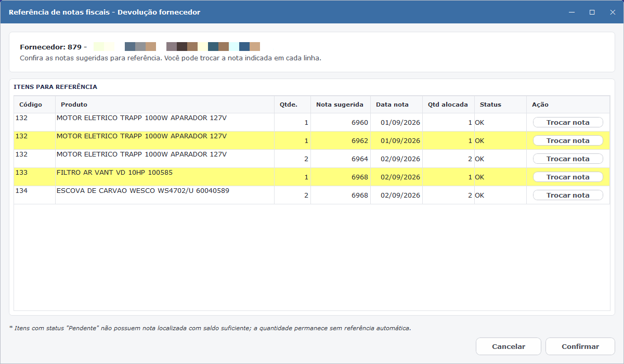Select date 01/09/2026 in the 6962 row
This screenshot has height=364, width=624.
(396, 141)
